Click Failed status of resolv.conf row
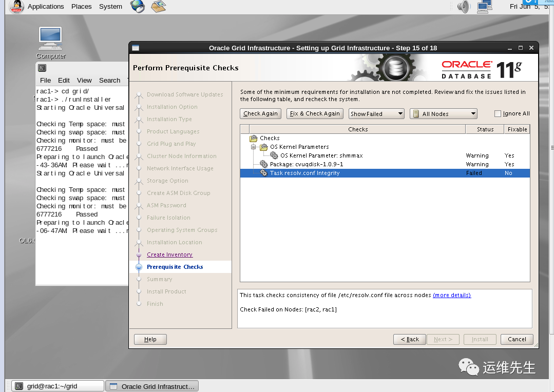 point(474,173)
